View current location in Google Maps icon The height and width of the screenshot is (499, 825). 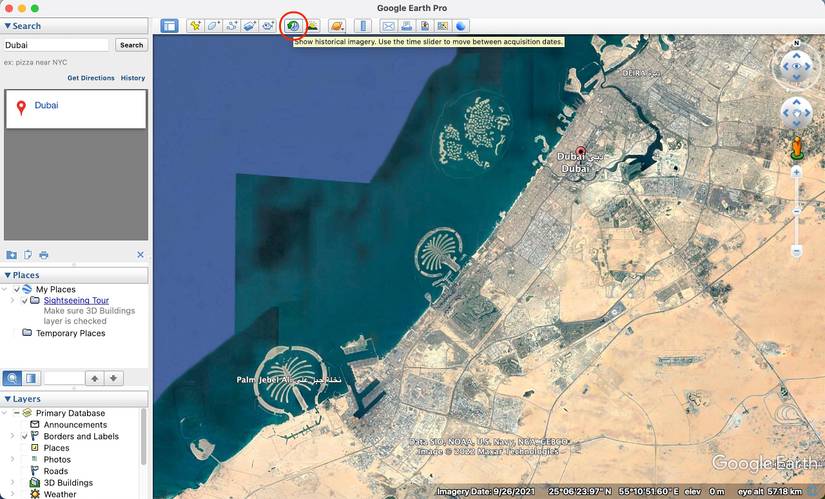tap(442, 26)
